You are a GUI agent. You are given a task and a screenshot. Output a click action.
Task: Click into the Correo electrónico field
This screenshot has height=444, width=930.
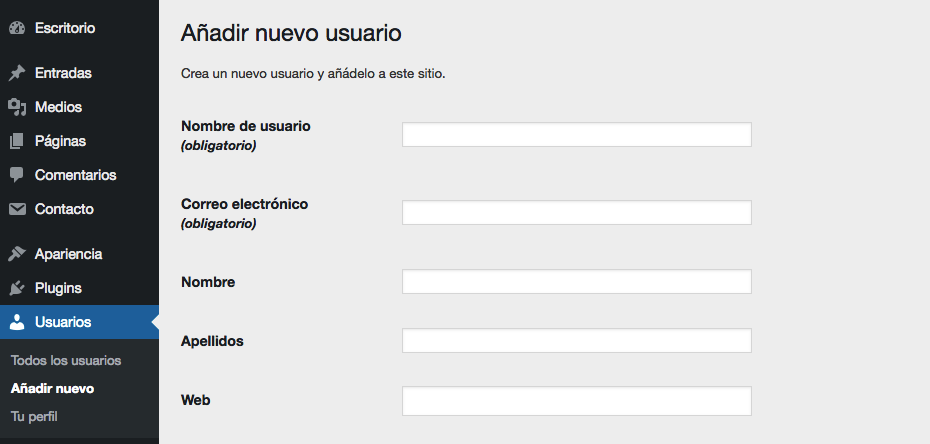tap(576, 213)
